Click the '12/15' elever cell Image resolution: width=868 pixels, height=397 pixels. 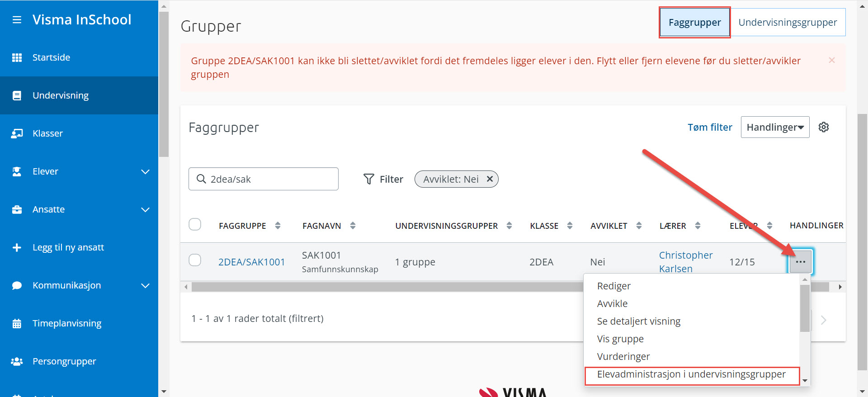click(x=742, y=262)
